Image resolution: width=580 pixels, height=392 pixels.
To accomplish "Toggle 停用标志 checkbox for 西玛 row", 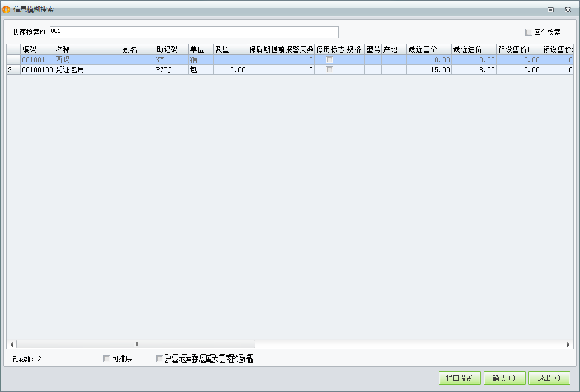I will coord(330,58).
